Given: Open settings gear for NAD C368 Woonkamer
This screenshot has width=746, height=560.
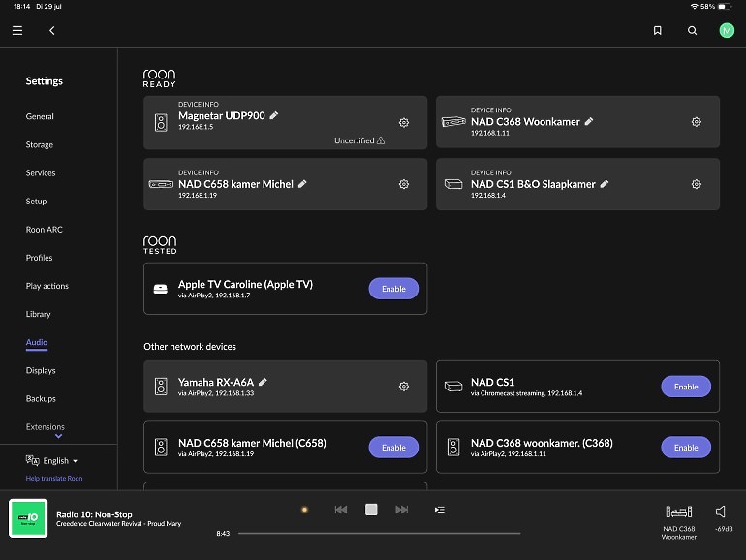Looking at the screenshot, I should point(696,122).
